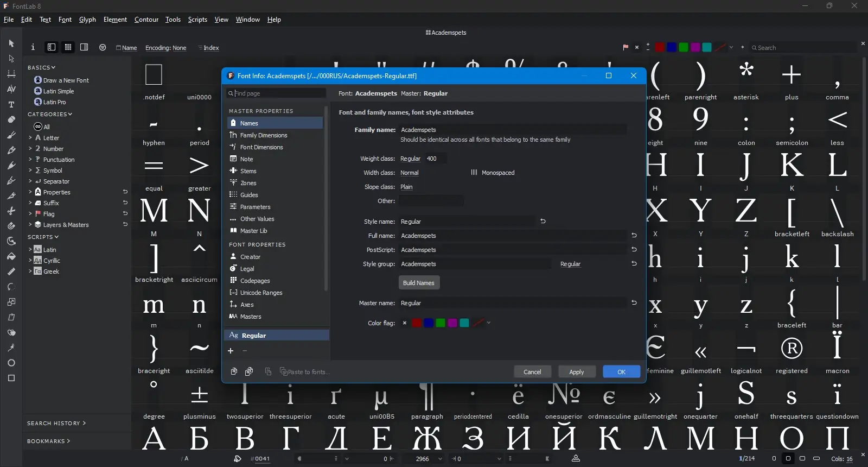Screen dimensions: 868x467
Task: Expand the Punctuation category
Action: (30, 160)
